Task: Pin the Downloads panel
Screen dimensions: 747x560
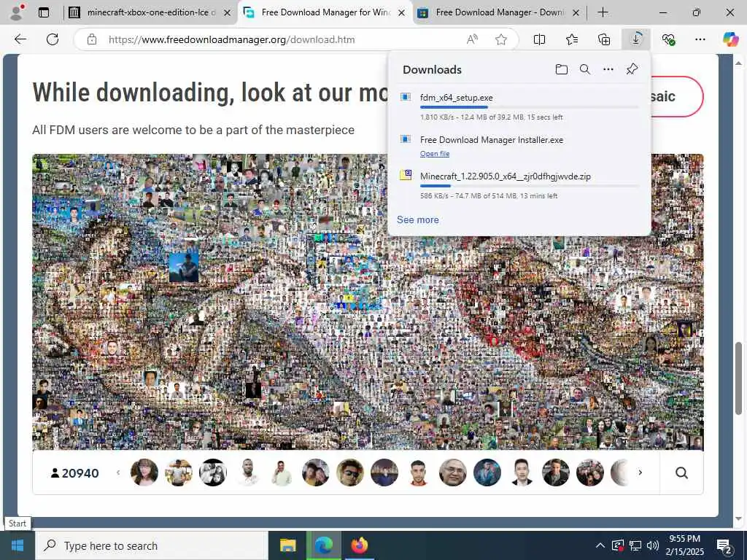Action: click(632, 69)
